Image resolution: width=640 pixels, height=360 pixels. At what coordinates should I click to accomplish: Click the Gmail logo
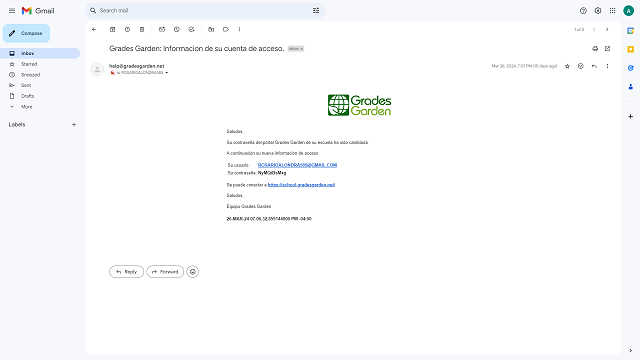38,11
